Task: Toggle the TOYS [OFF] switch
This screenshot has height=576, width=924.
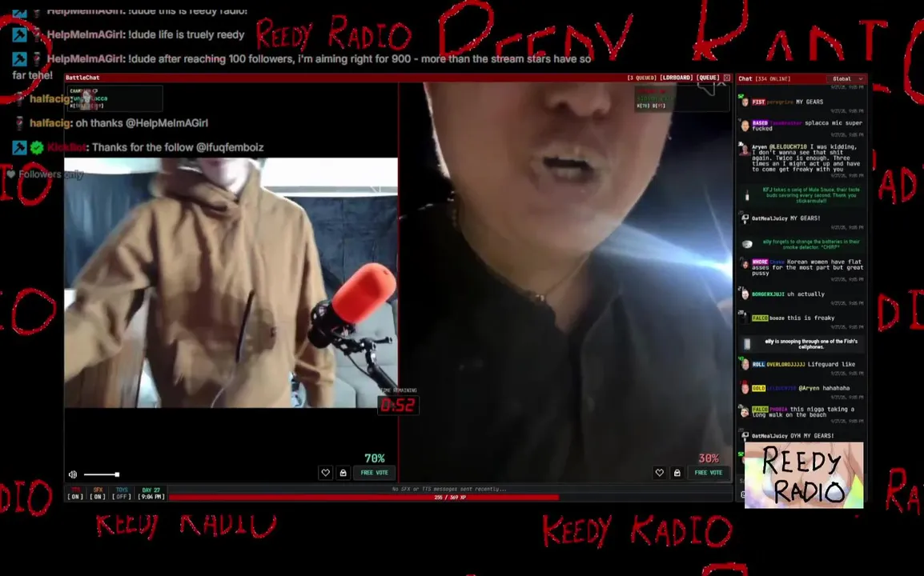Action: pyautogui.click(x=122, y=494)
